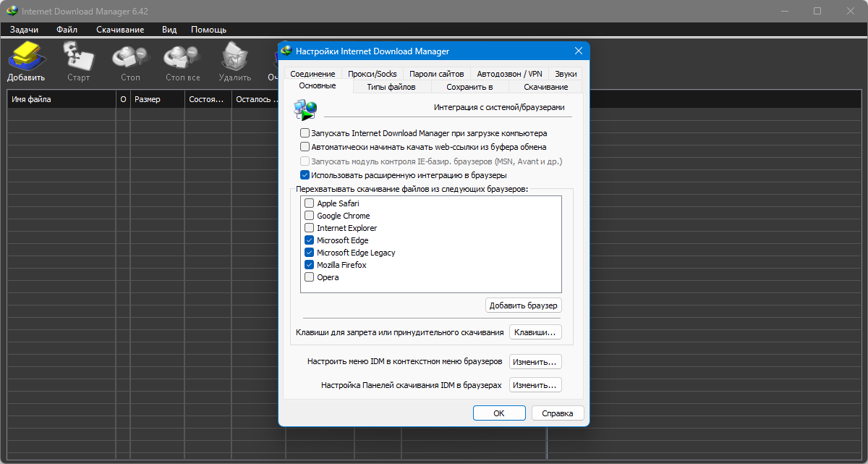Uncheck the Mozilla Firefox checkbox
This screenshot has width=868, height=464.
tap(310, 265)
